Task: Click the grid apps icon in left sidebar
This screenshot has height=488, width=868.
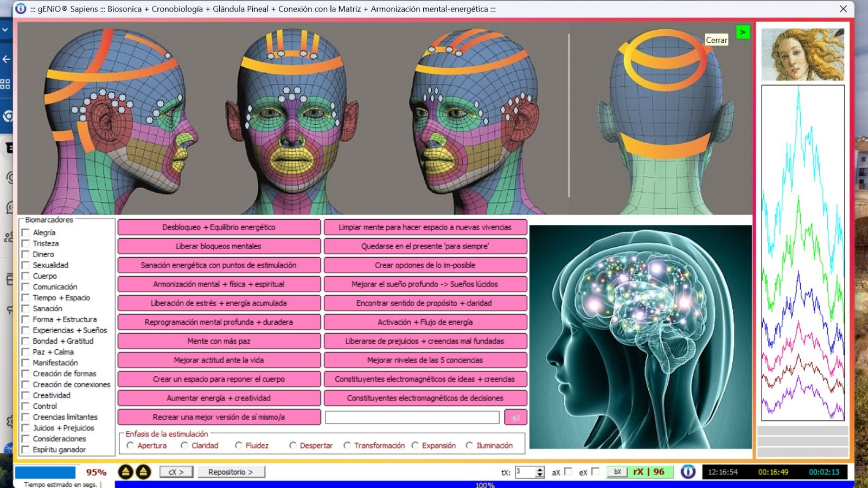Action: pyautogui.click(x=5, y=84)
